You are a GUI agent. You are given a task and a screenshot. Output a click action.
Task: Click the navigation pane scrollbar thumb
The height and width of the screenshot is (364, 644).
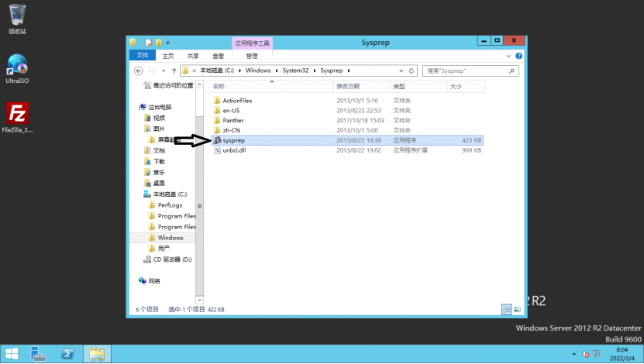pos(200,205)
